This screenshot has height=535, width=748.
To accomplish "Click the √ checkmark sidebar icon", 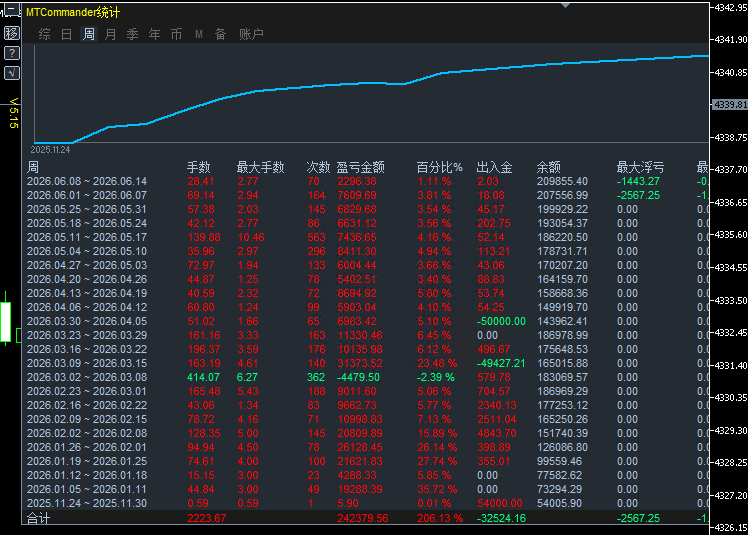I will [x=12, y=73].
